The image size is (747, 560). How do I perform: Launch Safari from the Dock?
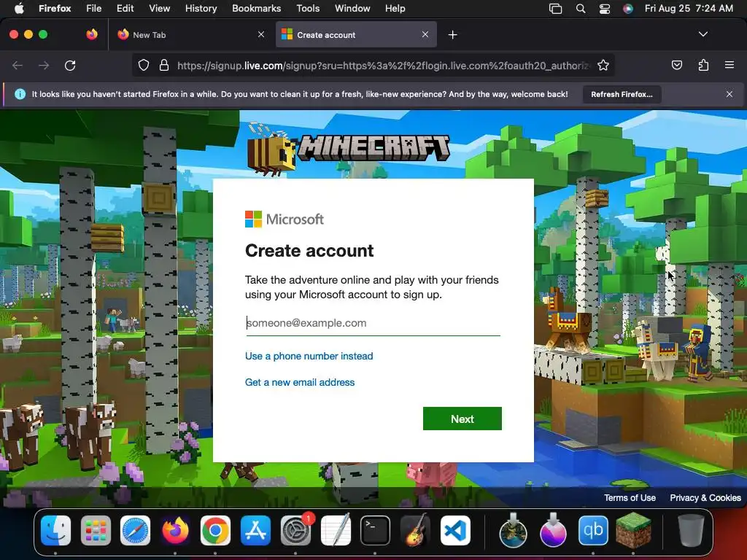coord(135,530)
